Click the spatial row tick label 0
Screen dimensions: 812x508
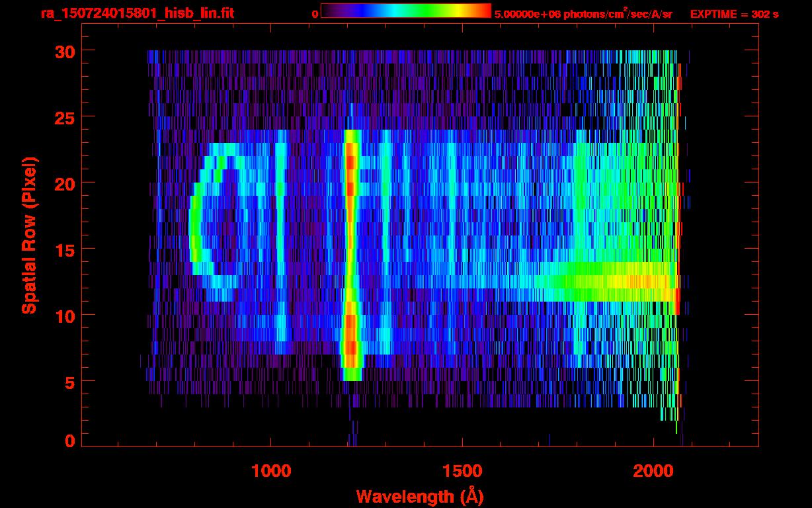coord(69,441)
